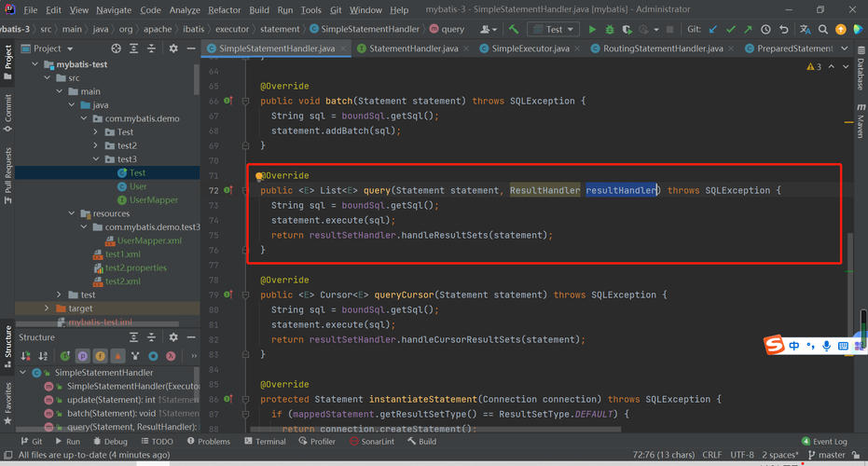Click the Git Update Project blue arrow

(713, 29)
